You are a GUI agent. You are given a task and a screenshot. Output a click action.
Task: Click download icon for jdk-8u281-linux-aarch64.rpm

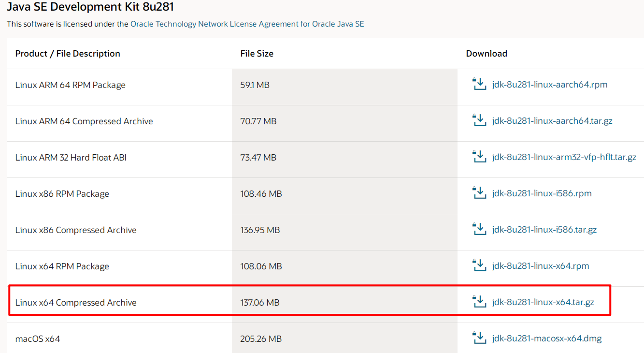click(479, 84)
